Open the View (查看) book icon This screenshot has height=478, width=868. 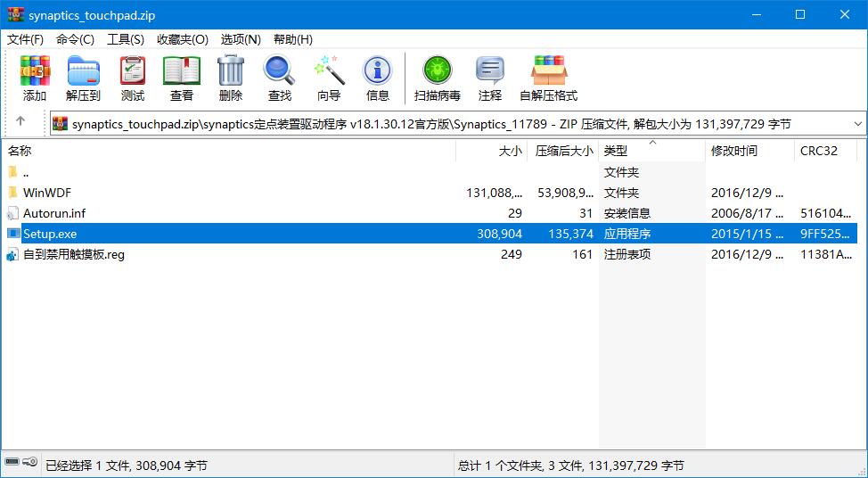[182, 70]
